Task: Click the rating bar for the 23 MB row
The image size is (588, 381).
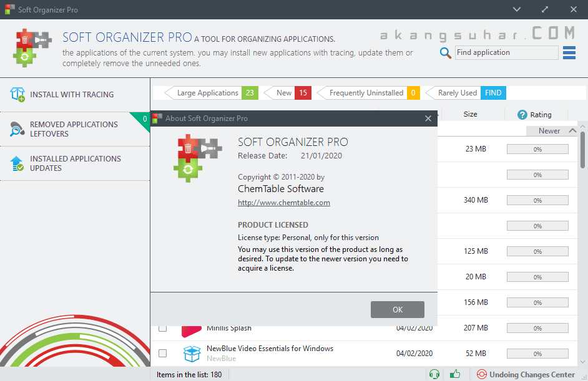Action: [537, 149]
